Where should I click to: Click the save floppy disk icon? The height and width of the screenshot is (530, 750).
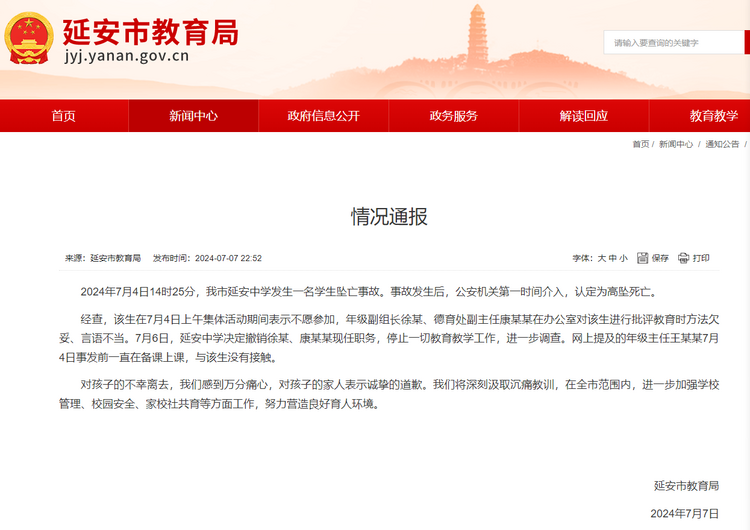tap(642, 258)
